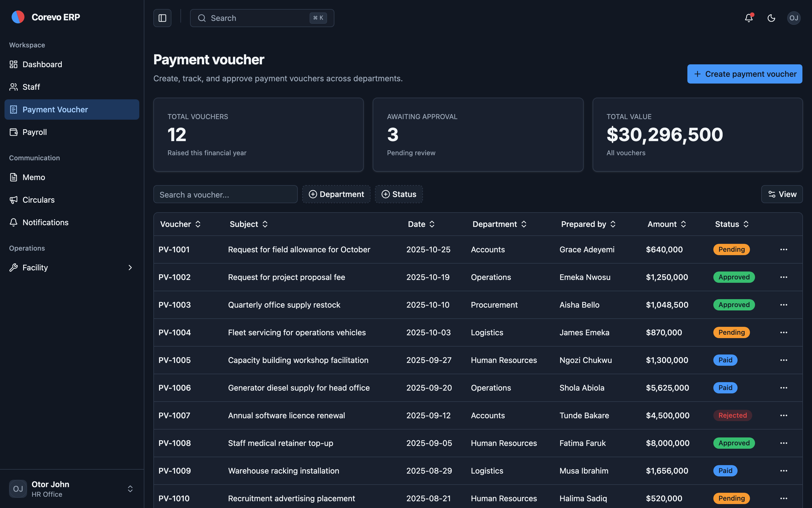Sort by Status column header
This screenshot has height=508, width=812.
tap(732, 224)
